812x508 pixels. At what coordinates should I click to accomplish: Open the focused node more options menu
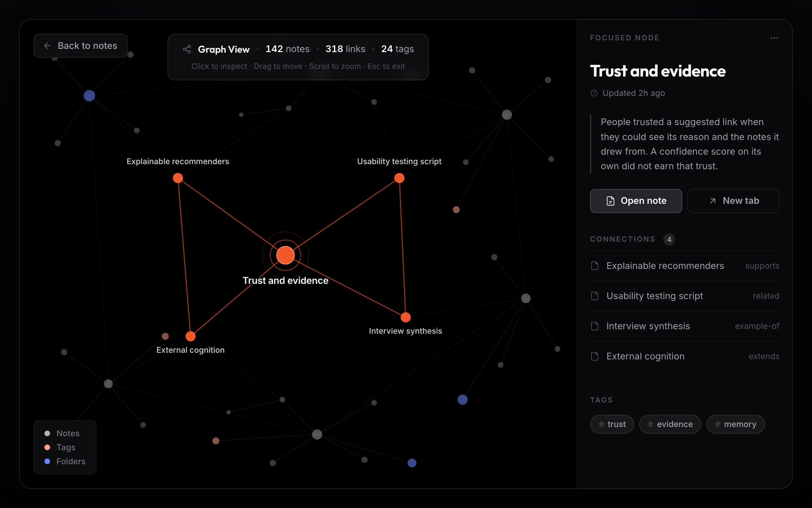tap(775, 38)
